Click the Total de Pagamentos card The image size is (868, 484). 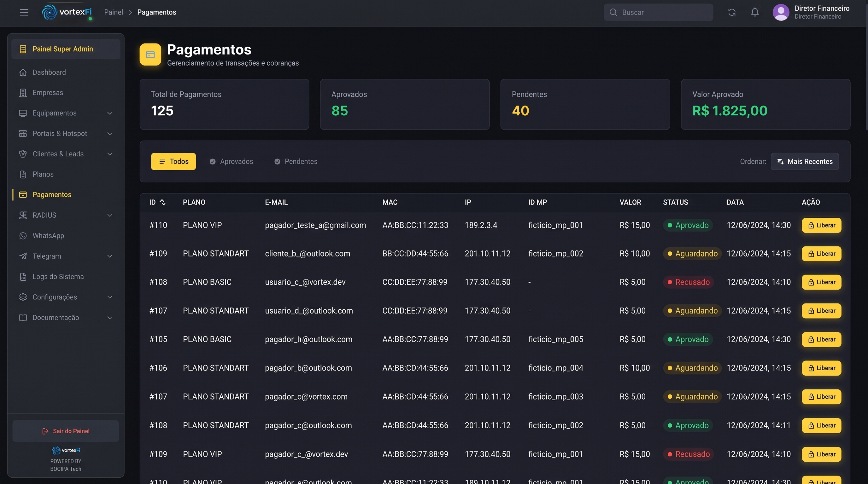tap(225, 104)
